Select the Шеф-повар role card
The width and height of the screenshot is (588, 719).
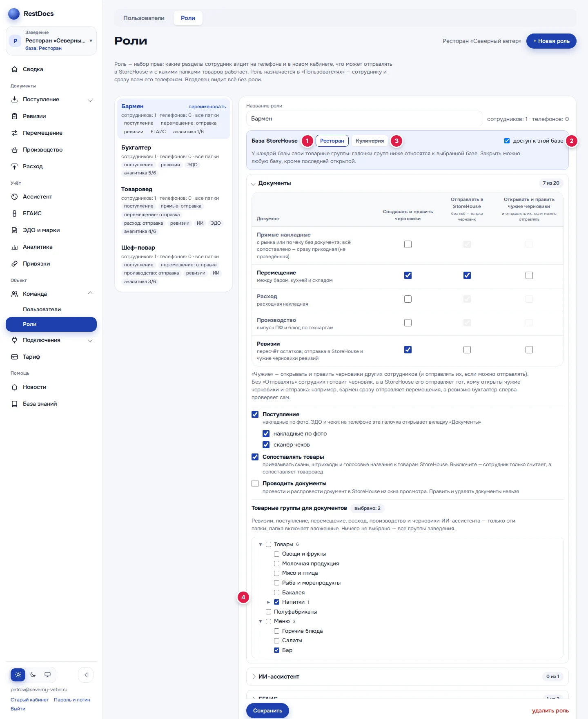point(174,265)
